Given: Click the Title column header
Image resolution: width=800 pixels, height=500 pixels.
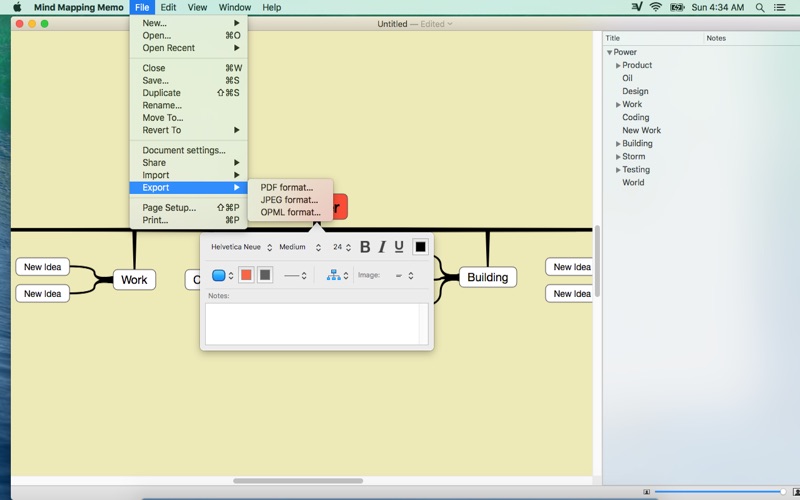Looking at the screenshot, I should [x=653, y=38].
